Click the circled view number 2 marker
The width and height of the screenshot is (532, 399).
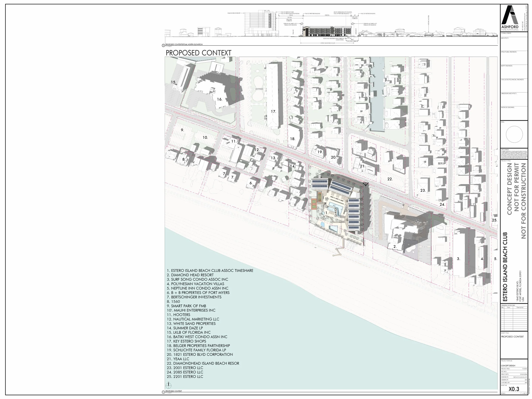tap(164, 45)
